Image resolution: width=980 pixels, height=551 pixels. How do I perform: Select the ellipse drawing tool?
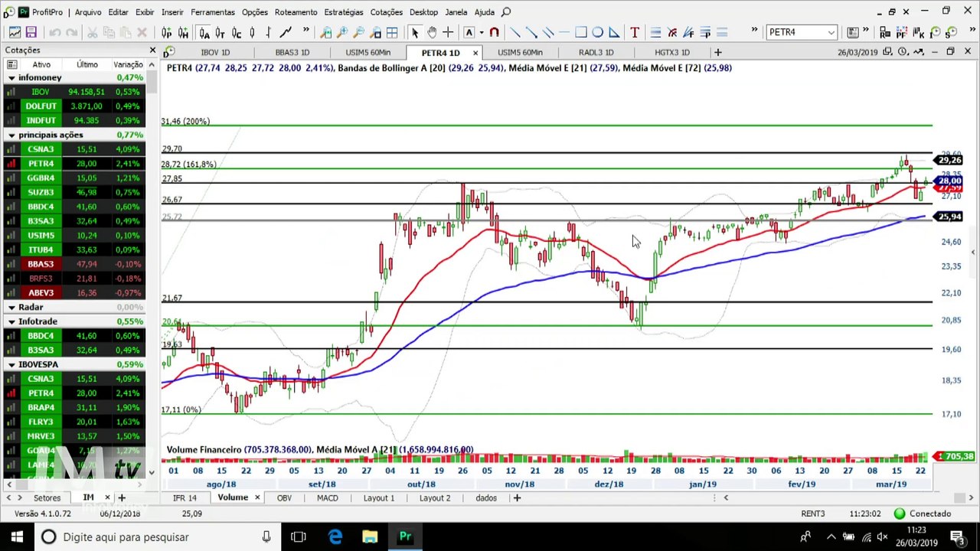coord(597,32)
